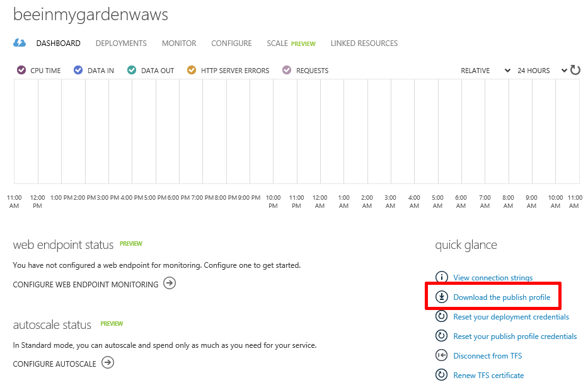Click the cloud quick start icon

click(20, 43)
